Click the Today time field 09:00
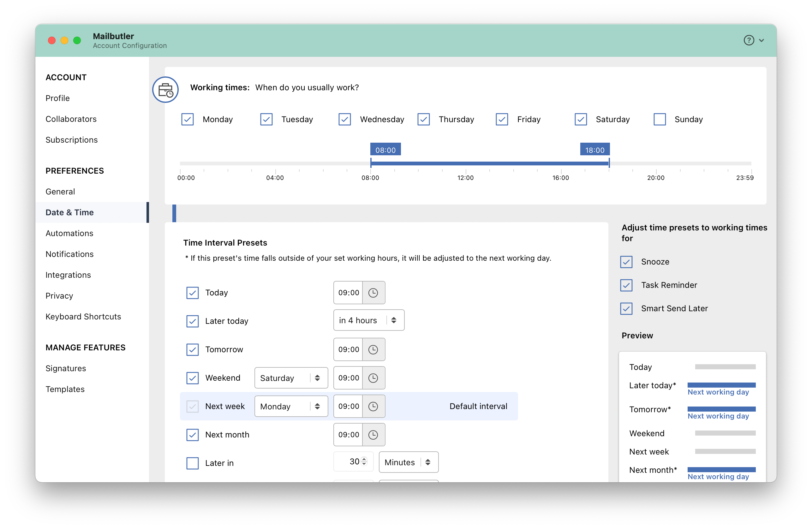Screen dimensions: 812x529 click(348, 293)
